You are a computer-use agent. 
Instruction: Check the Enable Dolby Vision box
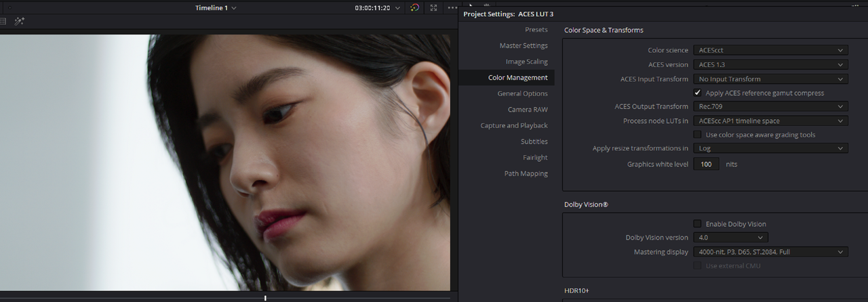[x=698, y=223]
